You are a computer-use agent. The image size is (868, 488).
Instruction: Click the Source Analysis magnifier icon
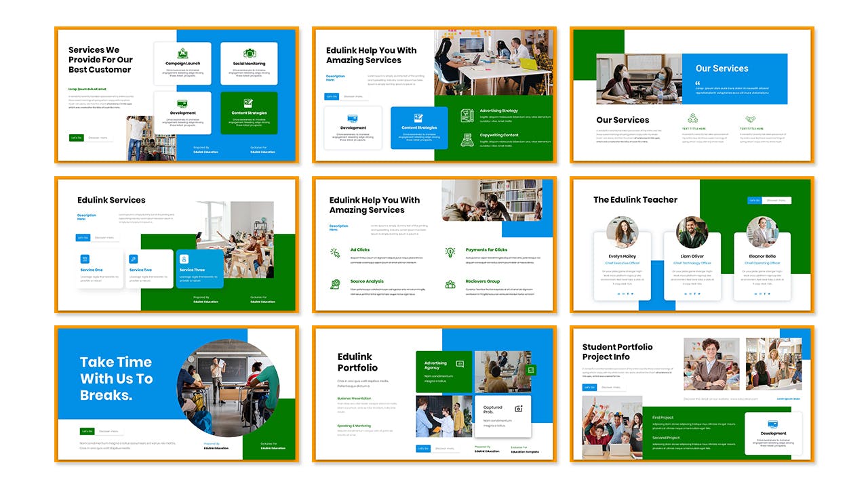pos(335,283)
